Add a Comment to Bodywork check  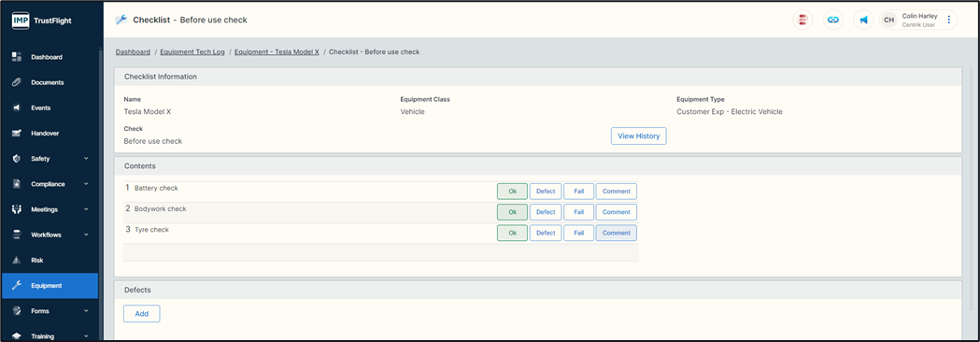pos(617,212)
